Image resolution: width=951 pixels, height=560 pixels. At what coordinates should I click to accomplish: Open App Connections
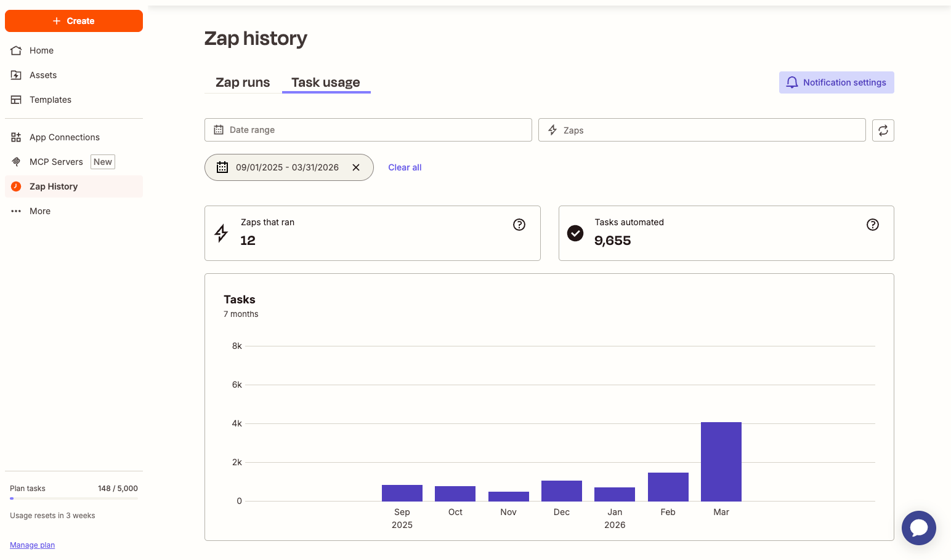pos(64,137)
